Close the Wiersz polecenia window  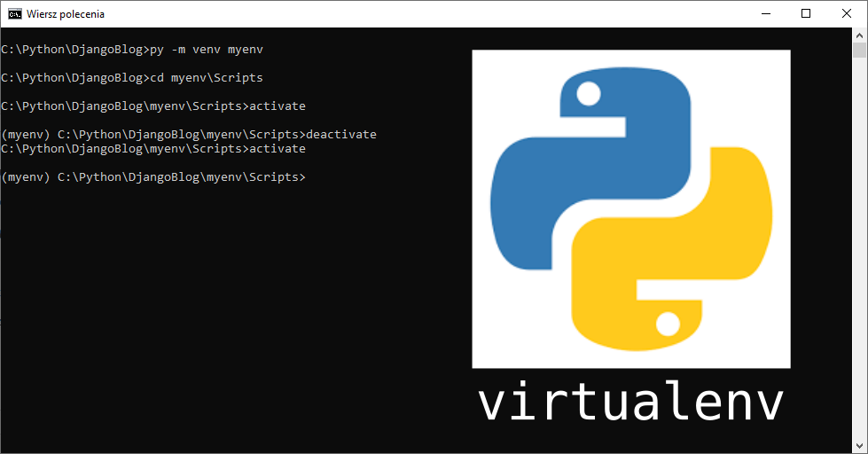tap(846, 13)
